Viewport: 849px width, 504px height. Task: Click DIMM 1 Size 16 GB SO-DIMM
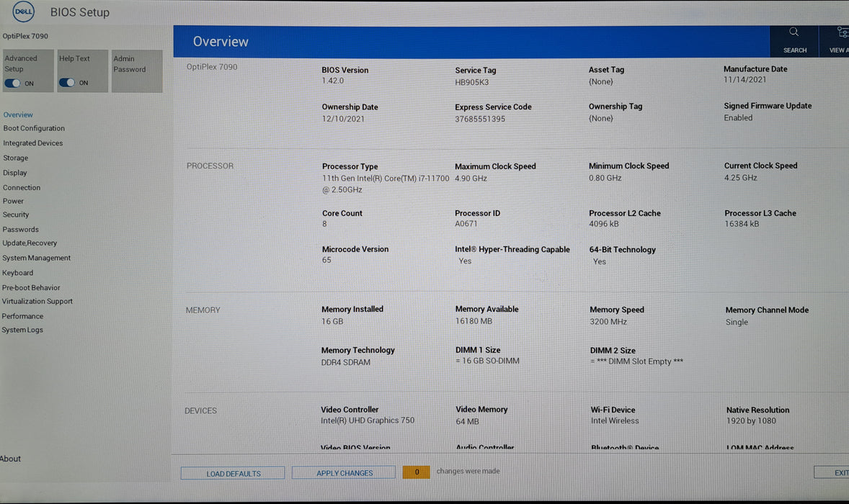click(487, 361)
